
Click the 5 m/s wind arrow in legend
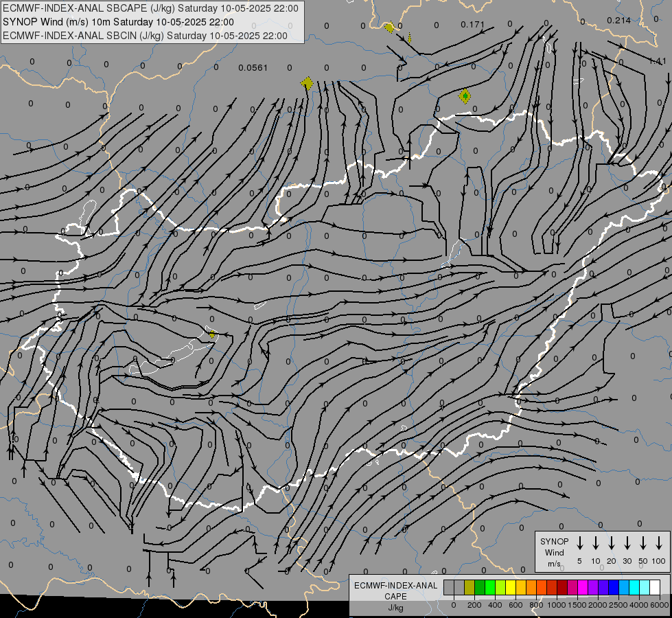(580, 543)
